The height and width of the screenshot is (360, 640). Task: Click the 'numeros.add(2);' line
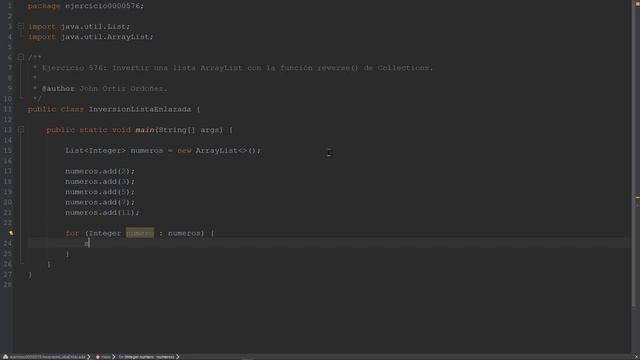(x=100, y=171)
